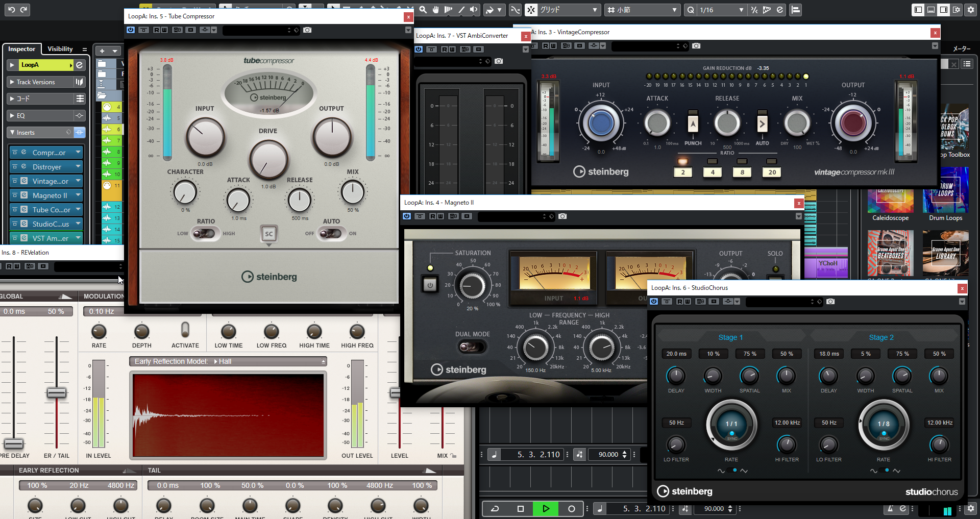Open the LoopA track name field
The height and width of the screenshot is (519, 980).
click(x=45, y=65)
